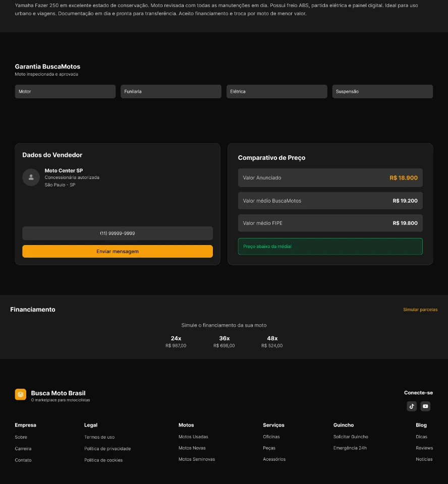Open the Acessórios footer link

pyautogui.click(x=274, y=459)
